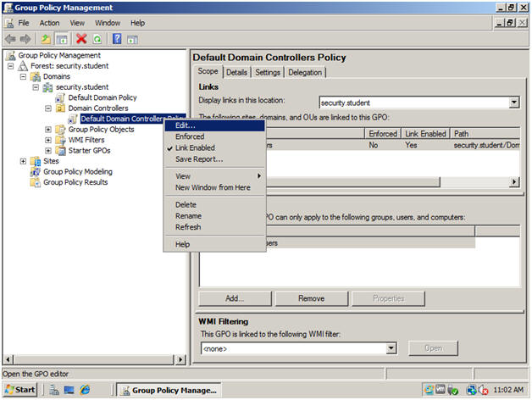Choose New Window from Here
This screenshot has height=400, width=532.
tap(214, 187)
